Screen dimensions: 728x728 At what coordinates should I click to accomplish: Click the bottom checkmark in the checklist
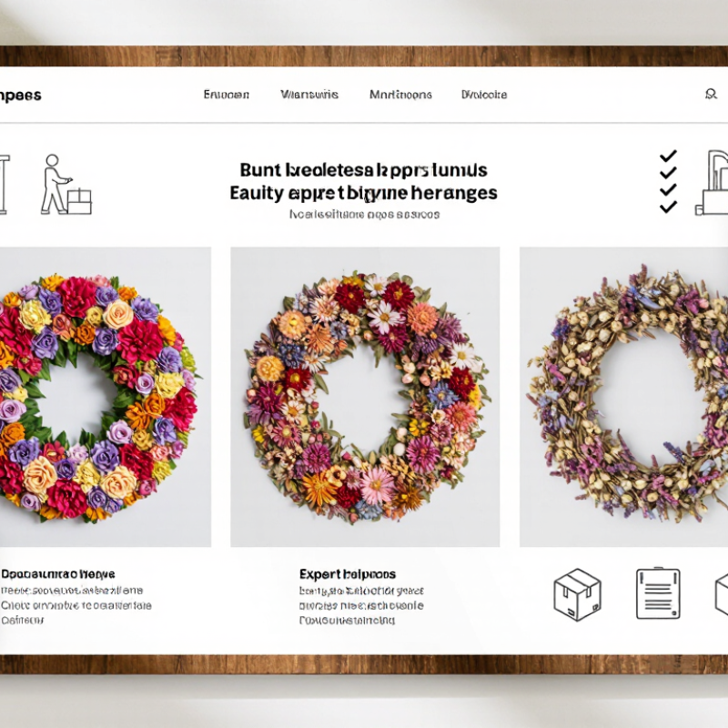[668, 207]
